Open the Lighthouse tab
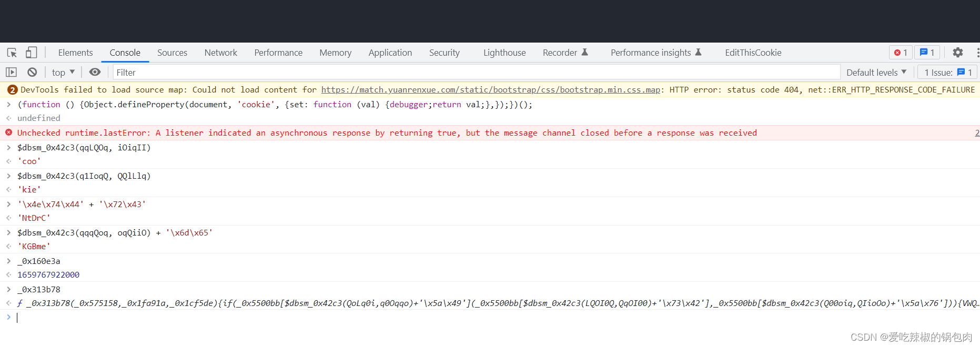980x347 pixels. coord(504,53)
